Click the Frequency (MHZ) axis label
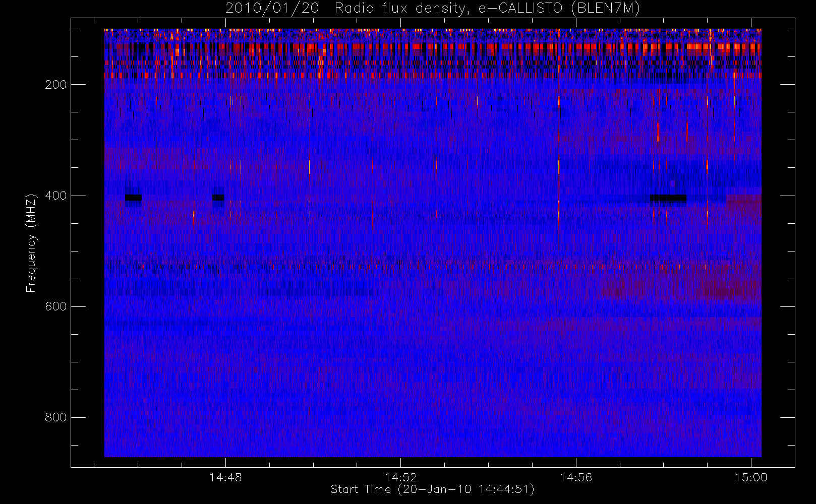 pos(31,243)
